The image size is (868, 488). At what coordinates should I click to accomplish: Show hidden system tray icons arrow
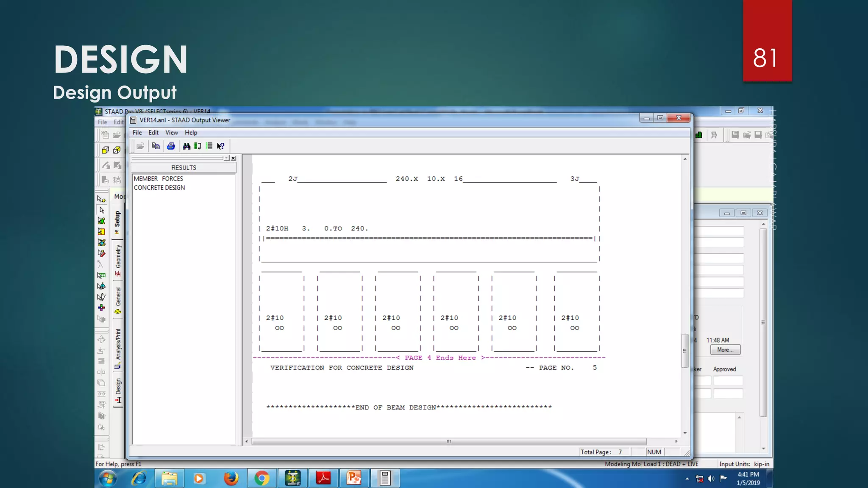(x=687, y=479)
